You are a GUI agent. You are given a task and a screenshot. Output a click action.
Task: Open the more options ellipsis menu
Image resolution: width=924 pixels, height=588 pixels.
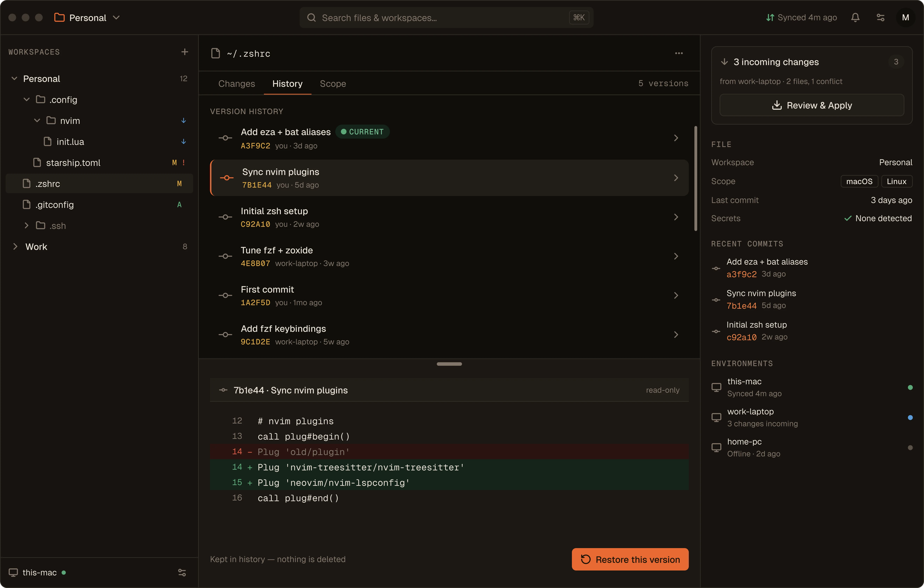pyautogui.click(x=678, y=53)
